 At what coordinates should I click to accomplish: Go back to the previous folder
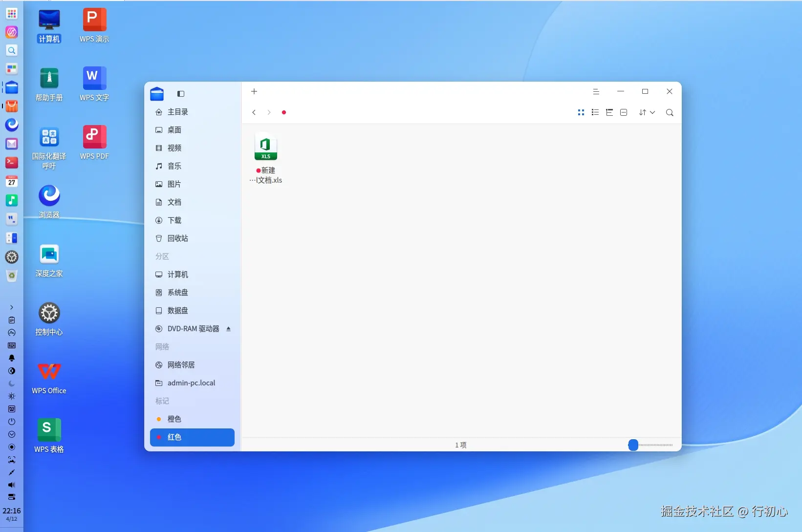[254, 112]
